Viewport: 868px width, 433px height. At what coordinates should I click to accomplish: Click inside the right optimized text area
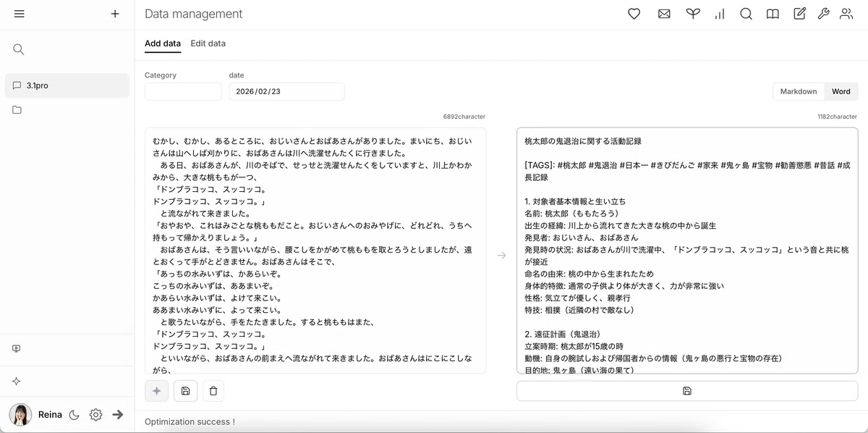pos(687,251)
